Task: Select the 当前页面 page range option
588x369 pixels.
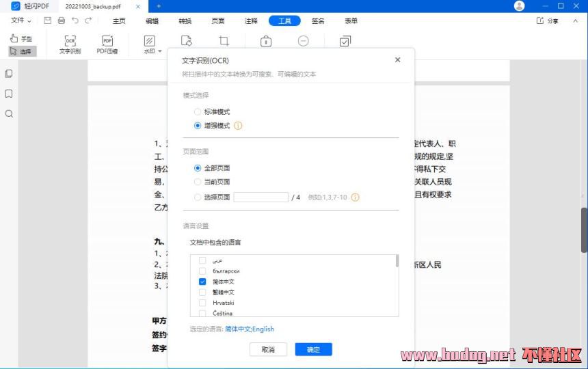Action: point(198,182)
